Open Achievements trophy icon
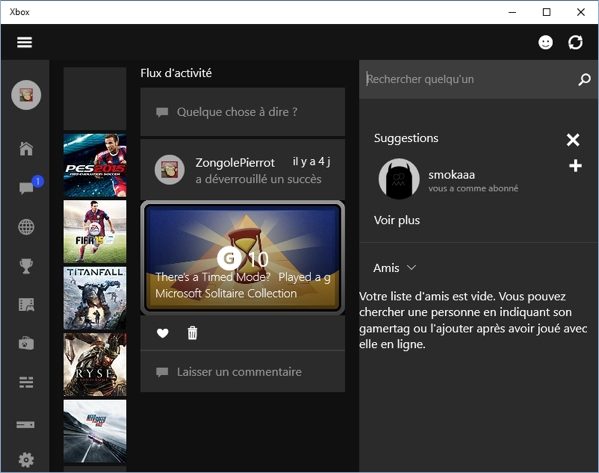 pos(26,266)
